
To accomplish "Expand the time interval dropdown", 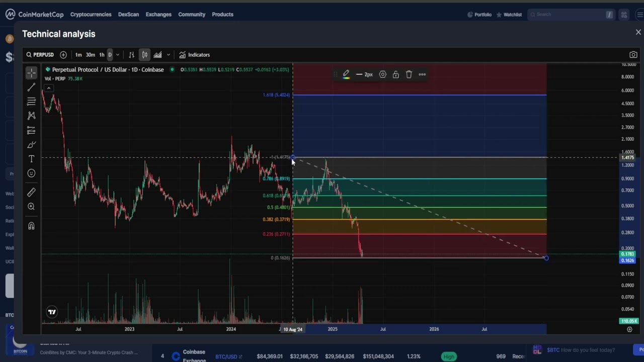I will (117, 55).
